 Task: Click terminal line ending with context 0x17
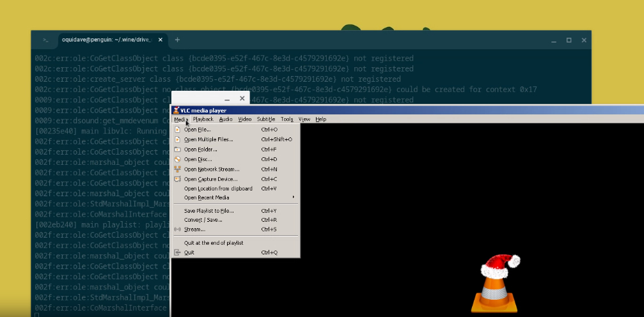pyautogui.click(x=285, y=89)
